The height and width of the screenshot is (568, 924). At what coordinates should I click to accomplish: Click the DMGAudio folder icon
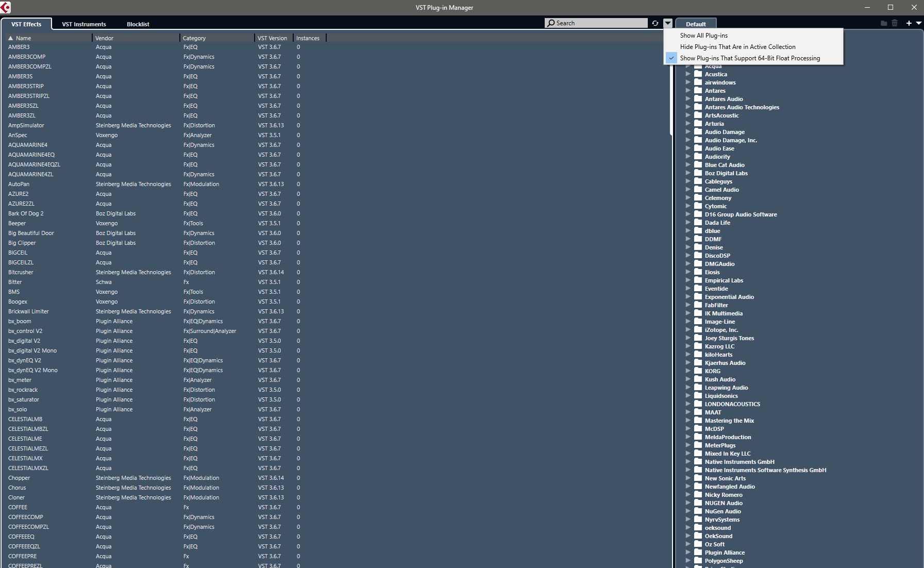click(698, 263)
